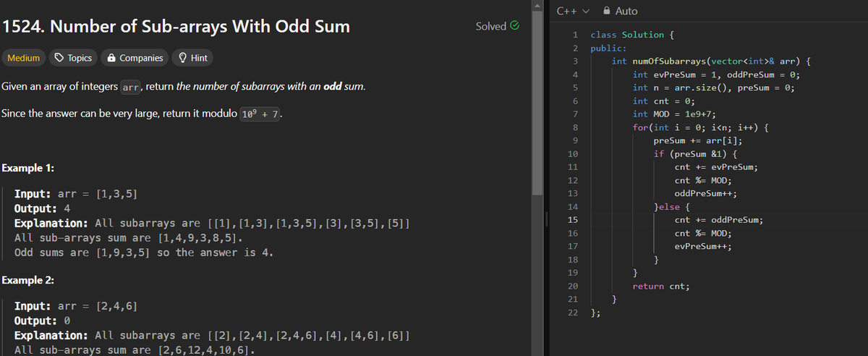Click the '}else {' code line
This screenshot has width=868, height=356.
673,207
